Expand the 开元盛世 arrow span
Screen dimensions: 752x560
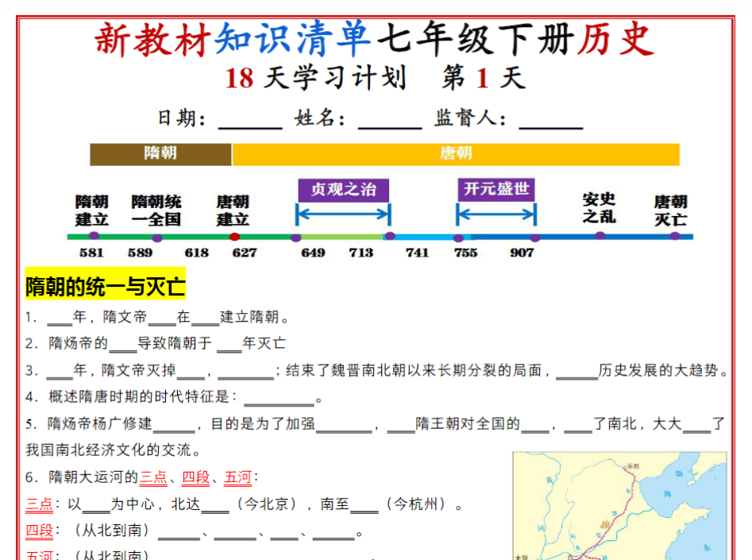496,213
